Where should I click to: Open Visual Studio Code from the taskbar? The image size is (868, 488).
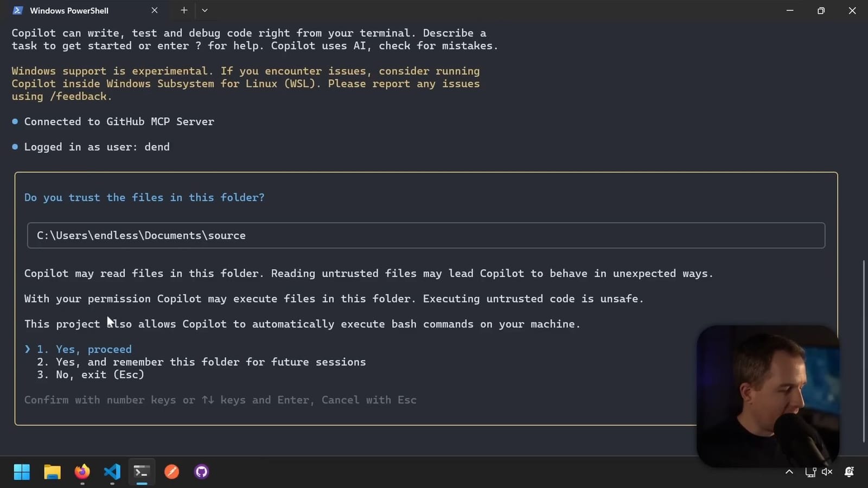tap(112, 472)
